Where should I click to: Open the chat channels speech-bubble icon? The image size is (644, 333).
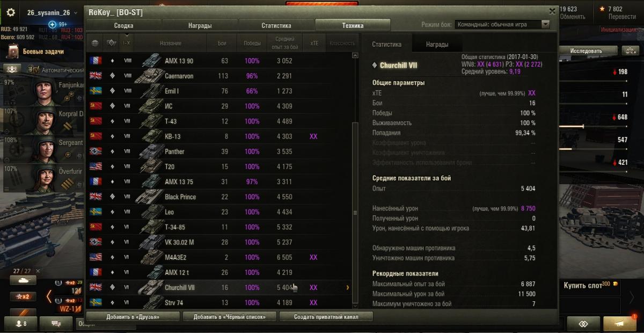(56, 323)
